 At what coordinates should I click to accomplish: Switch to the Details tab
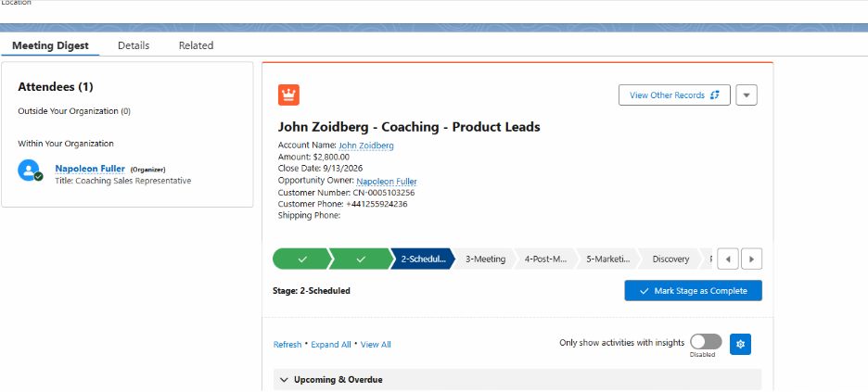pos(134,45)
